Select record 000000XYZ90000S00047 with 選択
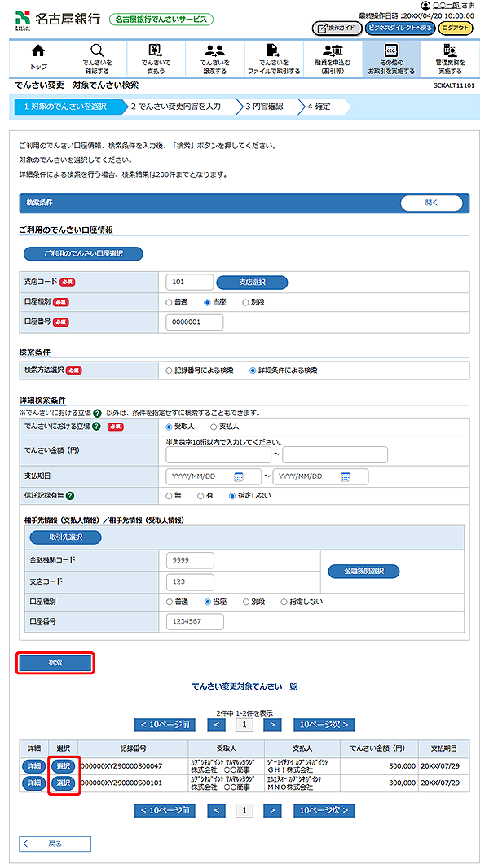The height and width of the screenshot is (868, 489). pos(63,766)
